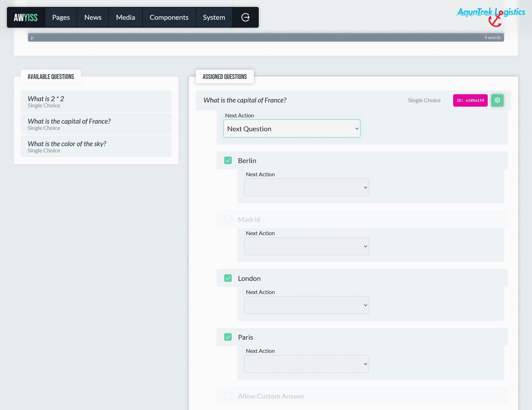This screenshot has height=410, width=532.
Task: Expand the Next Action dropdown under Berlin
Action: 306,187
